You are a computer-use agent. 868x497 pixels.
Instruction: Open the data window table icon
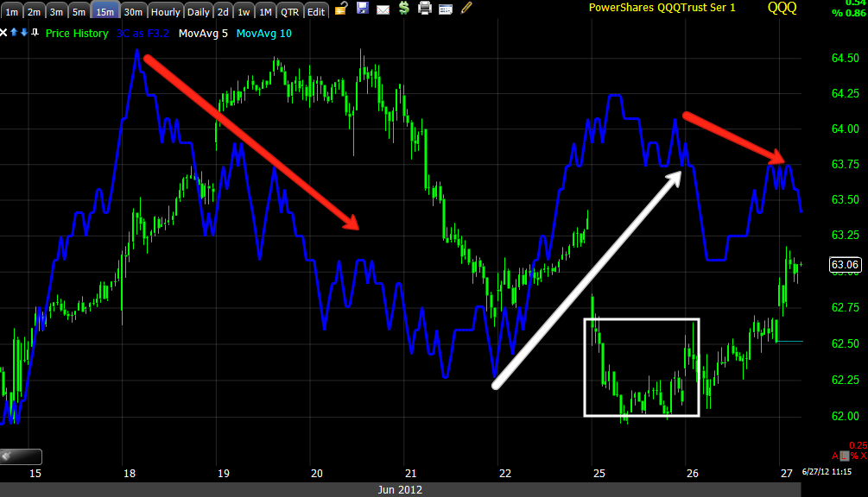(x=446, y=9)
